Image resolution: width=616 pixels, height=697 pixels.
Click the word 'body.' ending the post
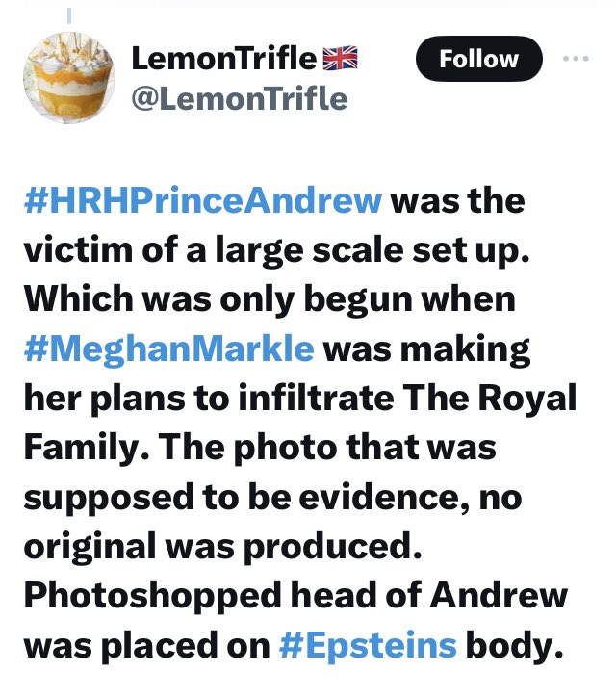[514, 645]
